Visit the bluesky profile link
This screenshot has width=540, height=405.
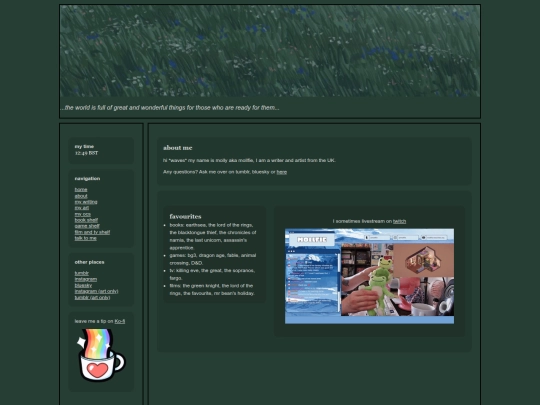[x=83, y=285]
